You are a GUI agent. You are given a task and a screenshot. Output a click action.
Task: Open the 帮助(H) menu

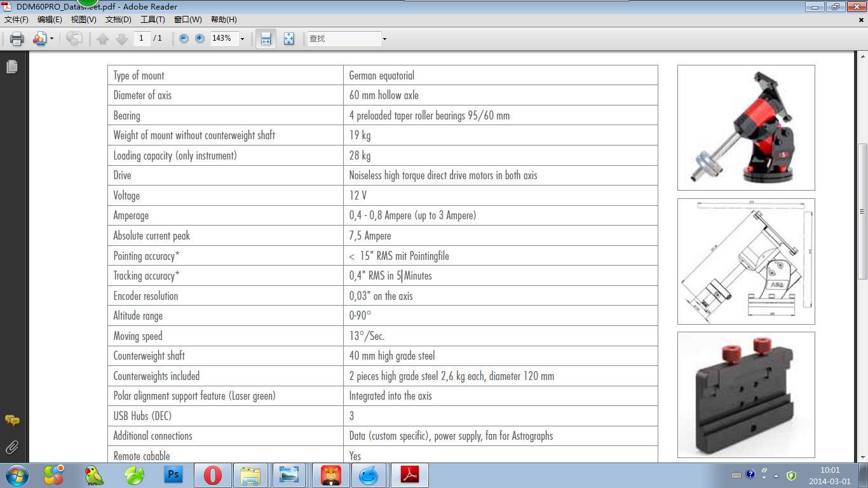224,20
